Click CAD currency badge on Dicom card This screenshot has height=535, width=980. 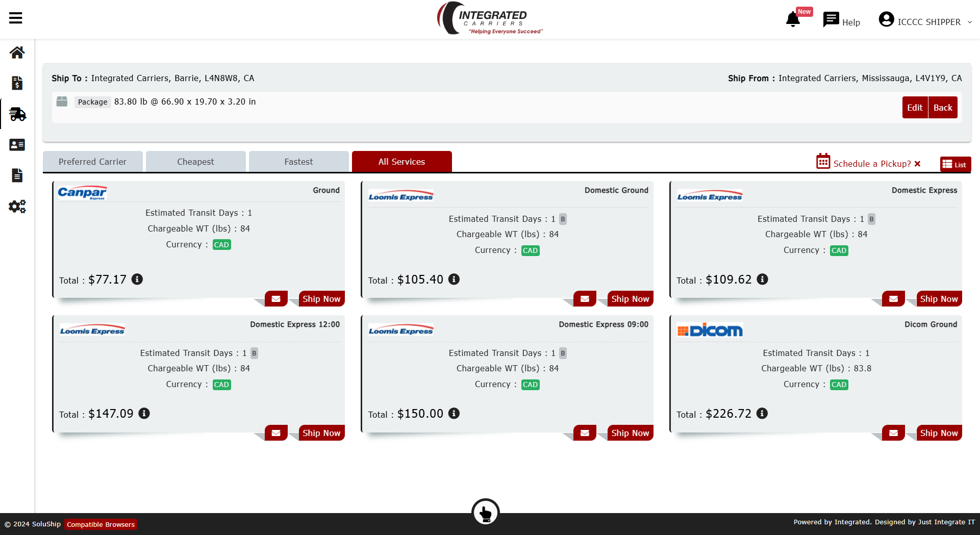point(839,385)
